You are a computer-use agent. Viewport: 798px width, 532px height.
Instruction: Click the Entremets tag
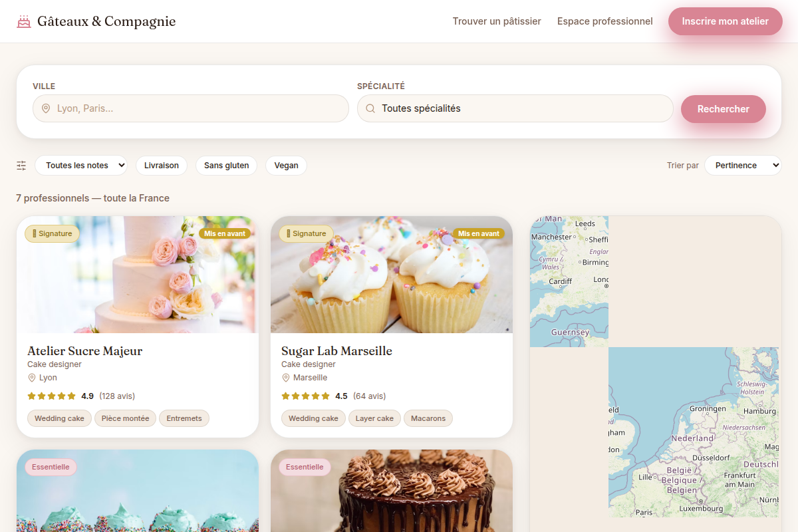click(x=184, y=418)
